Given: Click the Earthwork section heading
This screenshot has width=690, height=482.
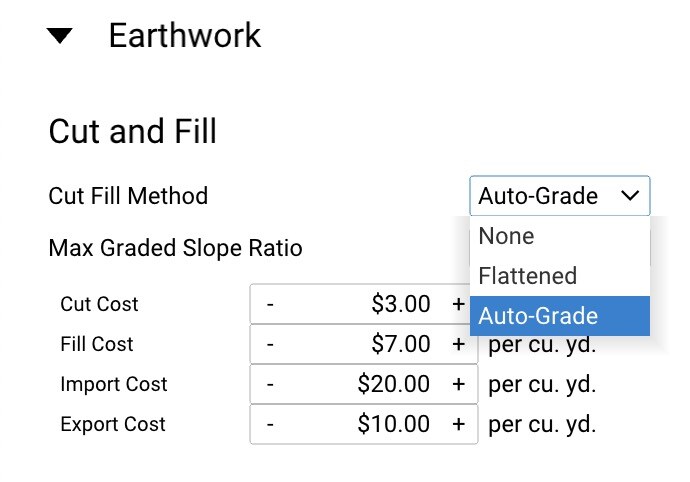Looking at the screenshot, I should (x=185, y=36).
